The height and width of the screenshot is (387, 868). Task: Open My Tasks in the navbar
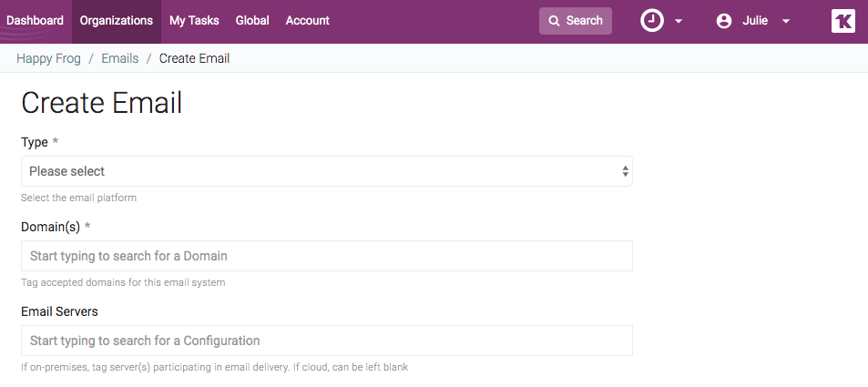click(x=194, y=21)
